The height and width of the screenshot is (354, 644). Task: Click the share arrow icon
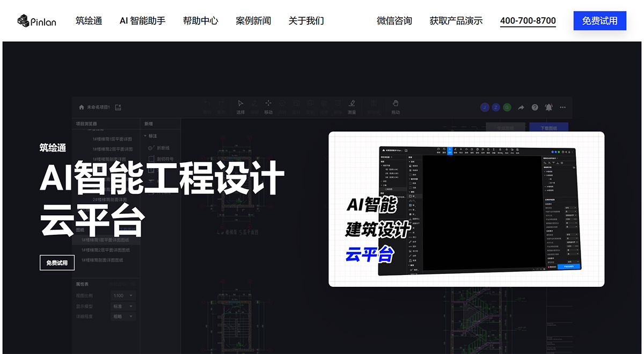520,107
